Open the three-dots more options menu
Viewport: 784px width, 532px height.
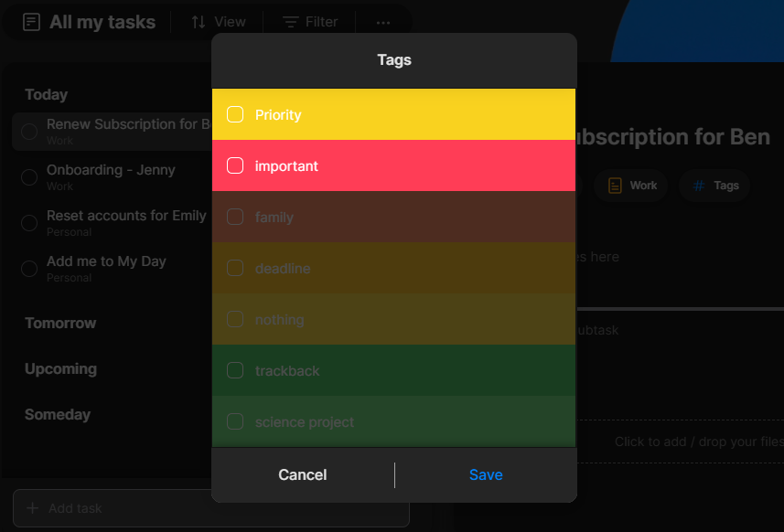pyautogui.click(x=383, y=22)
